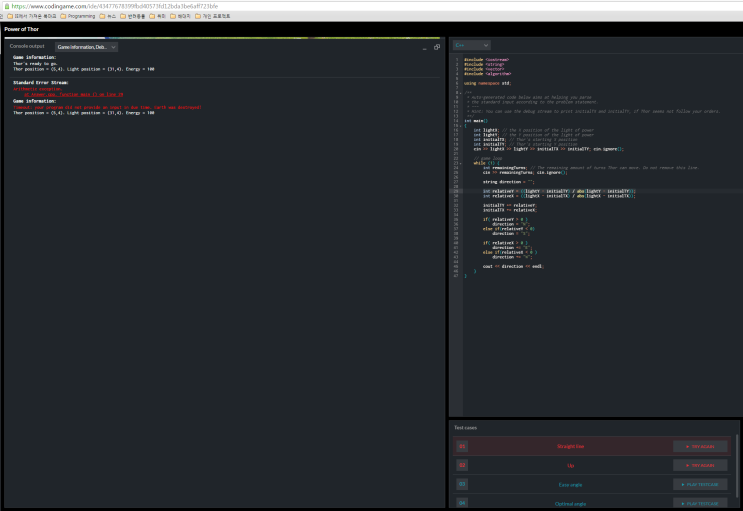This screenshot has height=511, width=743.
Task: Click the last bookmarks folder in bar
Action: point(212,16)
